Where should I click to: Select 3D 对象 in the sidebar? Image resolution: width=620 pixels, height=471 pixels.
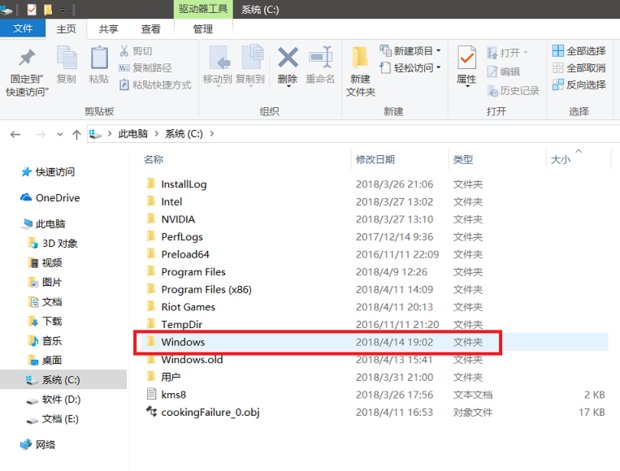(53, 243)
